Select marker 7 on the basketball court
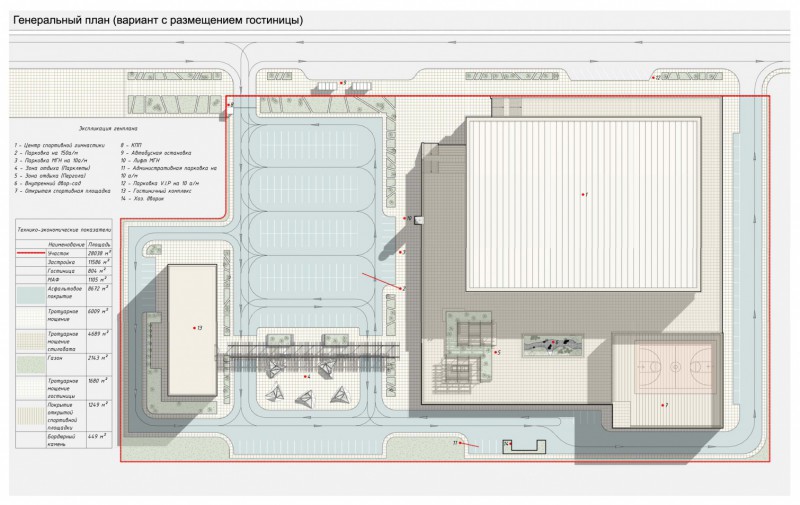Image resolution: width=800 pixels, height=505 pixels. click(665, 405)
